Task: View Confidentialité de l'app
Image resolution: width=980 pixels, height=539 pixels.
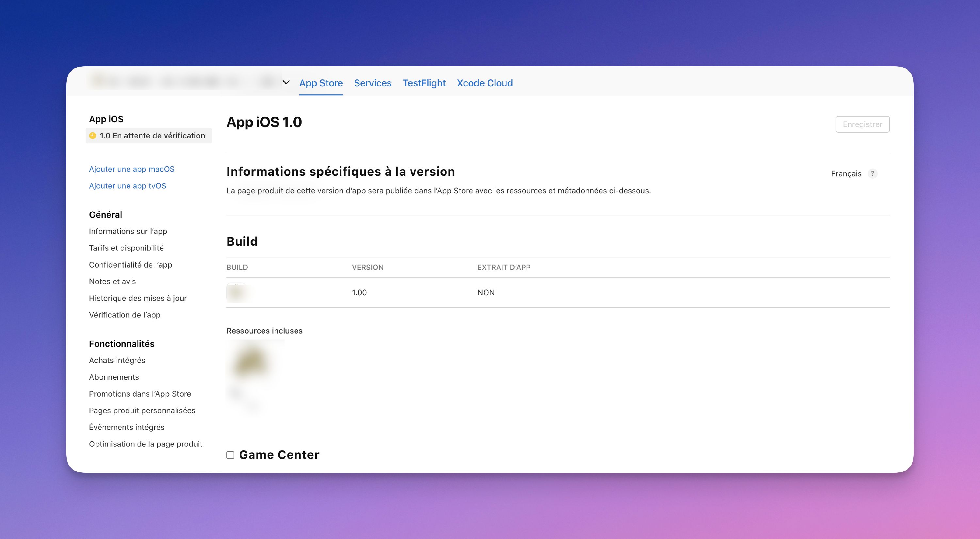Action: (x=130, y=264)
